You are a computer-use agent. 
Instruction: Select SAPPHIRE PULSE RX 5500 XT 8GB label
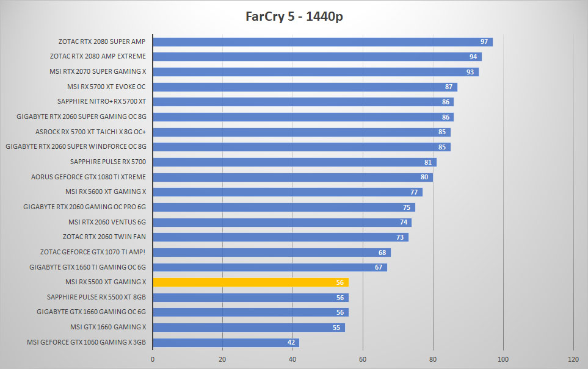click(x=96, y=297)
